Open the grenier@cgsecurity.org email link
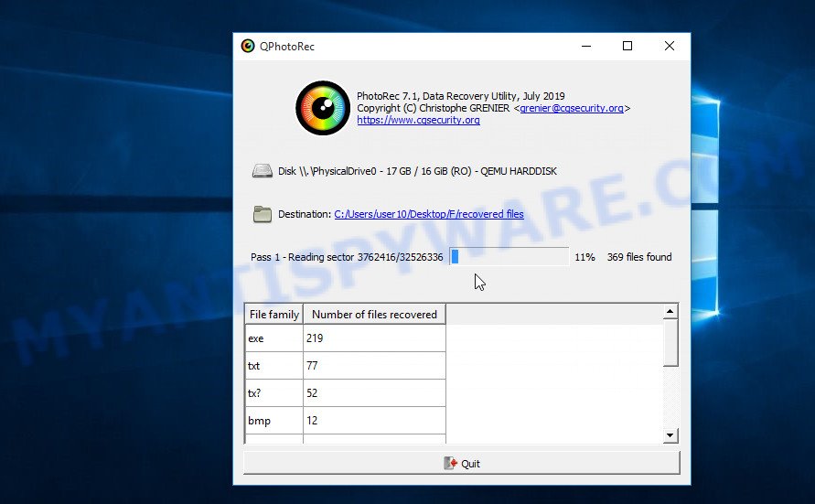The image size is (815, 504). tap(571, 108)
